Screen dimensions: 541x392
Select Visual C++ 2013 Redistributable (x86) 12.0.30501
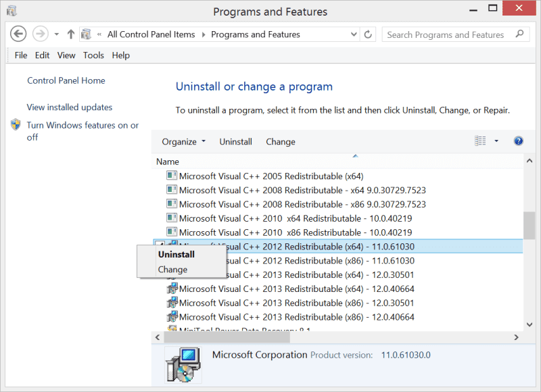(x=297, y=303)
